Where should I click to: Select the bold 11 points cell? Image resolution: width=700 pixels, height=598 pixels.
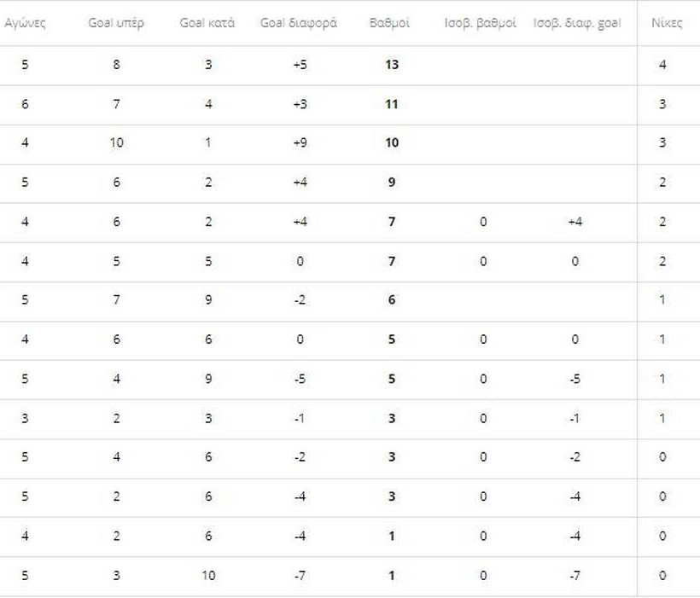click(392, 104)
